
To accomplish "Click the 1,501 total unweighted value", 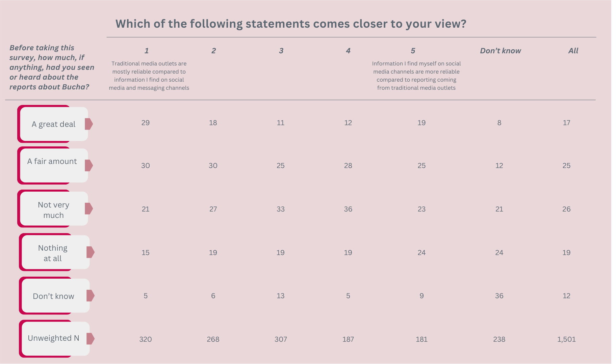I will click(566, 339).
